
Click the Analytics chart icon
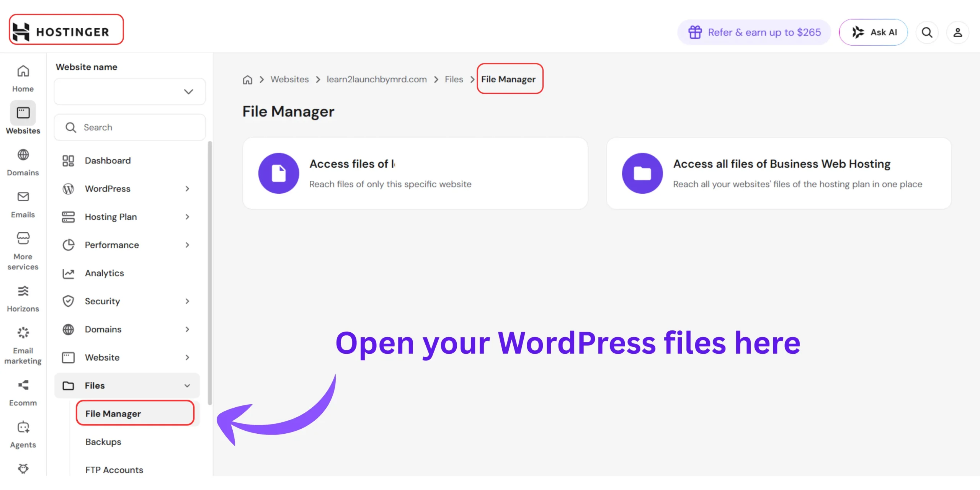click(68, 273)
